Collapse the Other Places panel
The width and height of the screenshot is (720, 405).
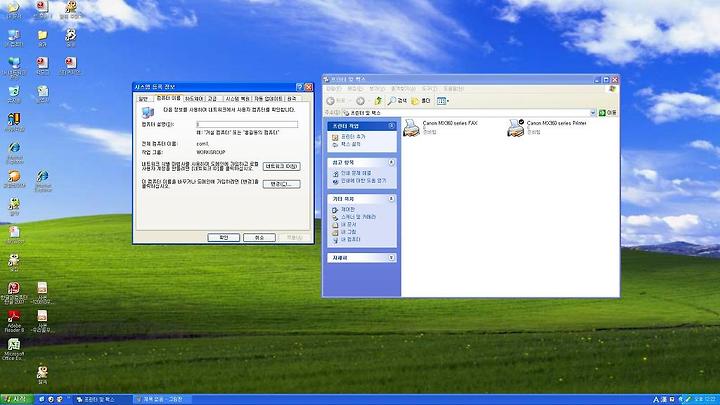391,199
